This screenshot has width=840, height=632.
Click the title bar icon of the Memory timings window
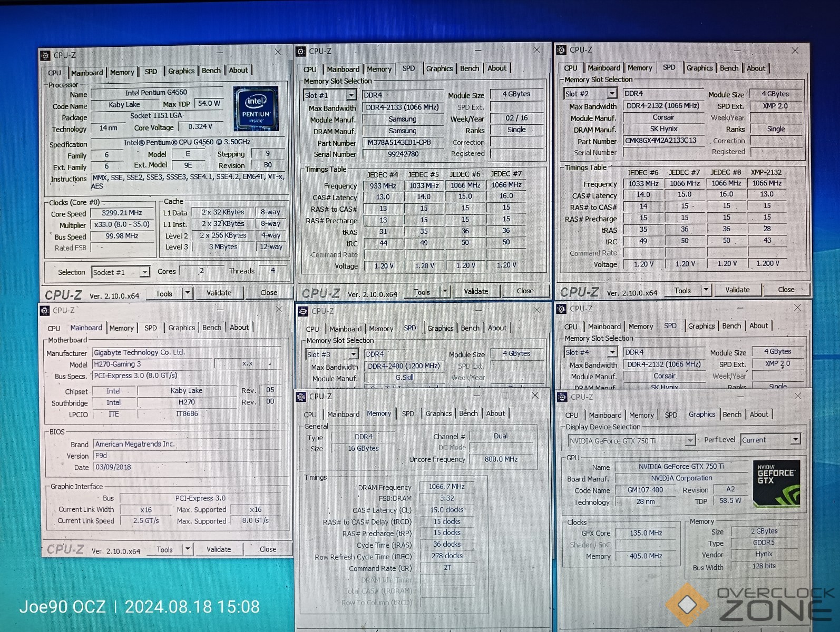[x=301, y=397]
